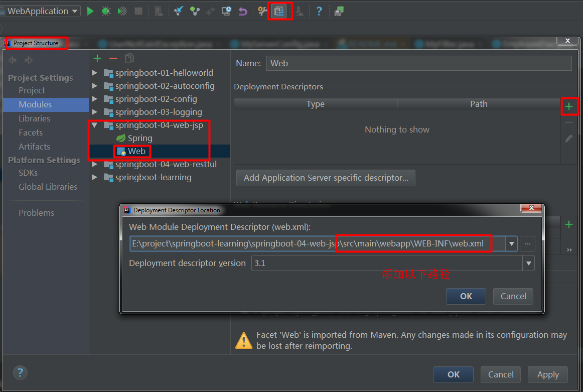Close the Project Structure window
583x392 pixels.
567,41
